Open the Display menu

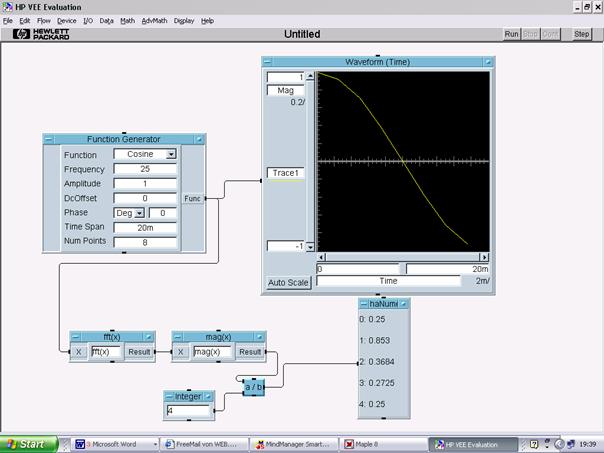coord(184,21)
